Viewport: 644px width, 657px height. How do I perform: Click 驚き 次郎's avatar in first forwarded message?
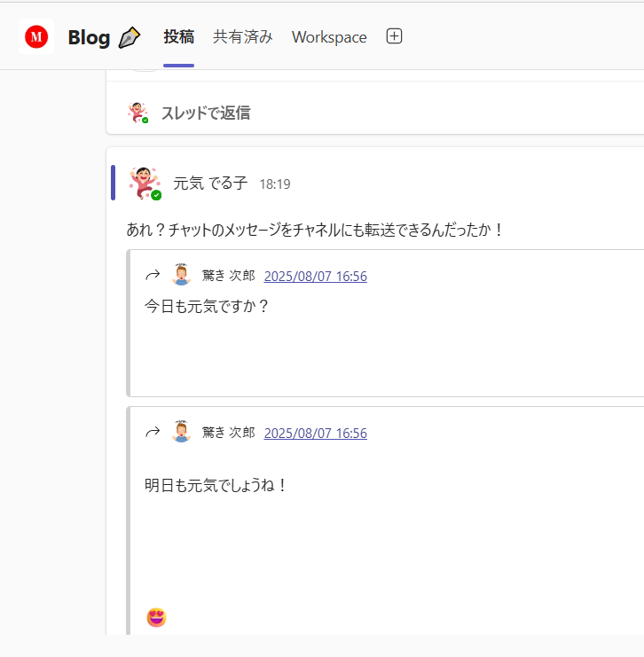(x=181, y=275)
